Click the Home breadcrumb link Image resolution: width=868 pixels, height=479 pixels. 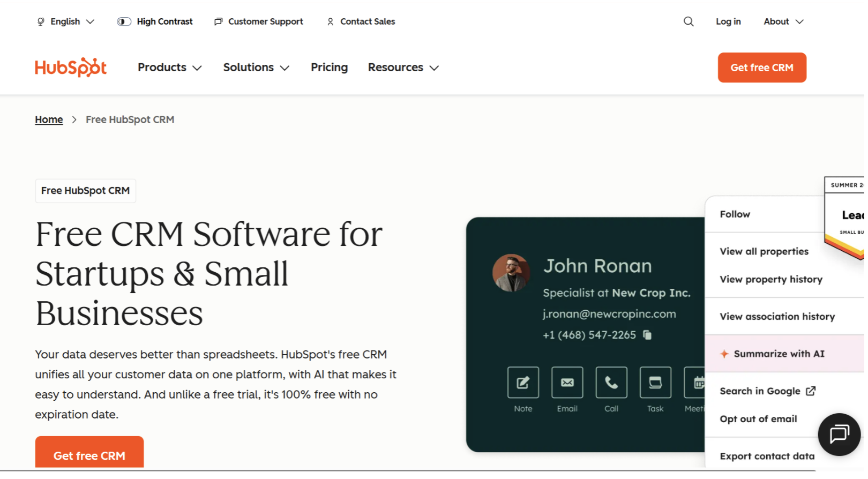[x=49, y=119]
